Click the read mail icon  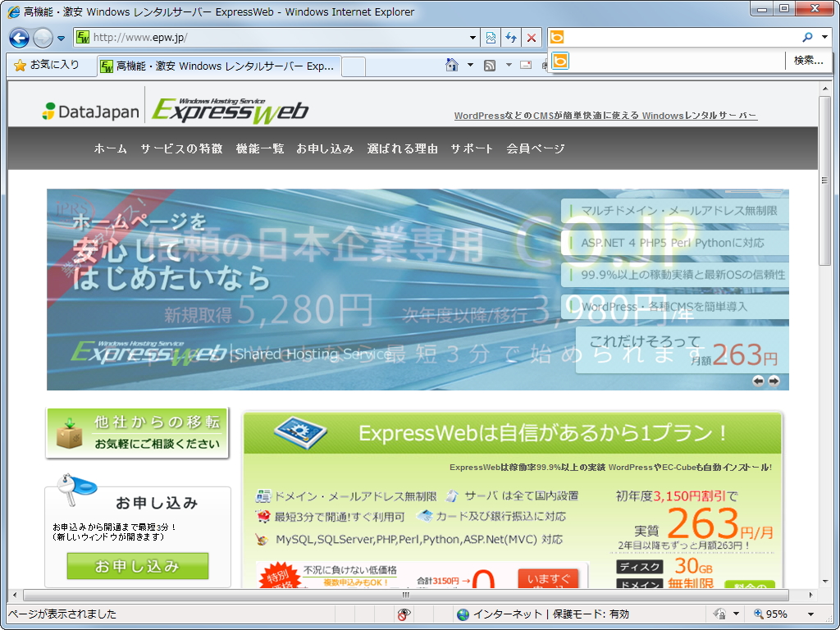click(x=527, y=64)
